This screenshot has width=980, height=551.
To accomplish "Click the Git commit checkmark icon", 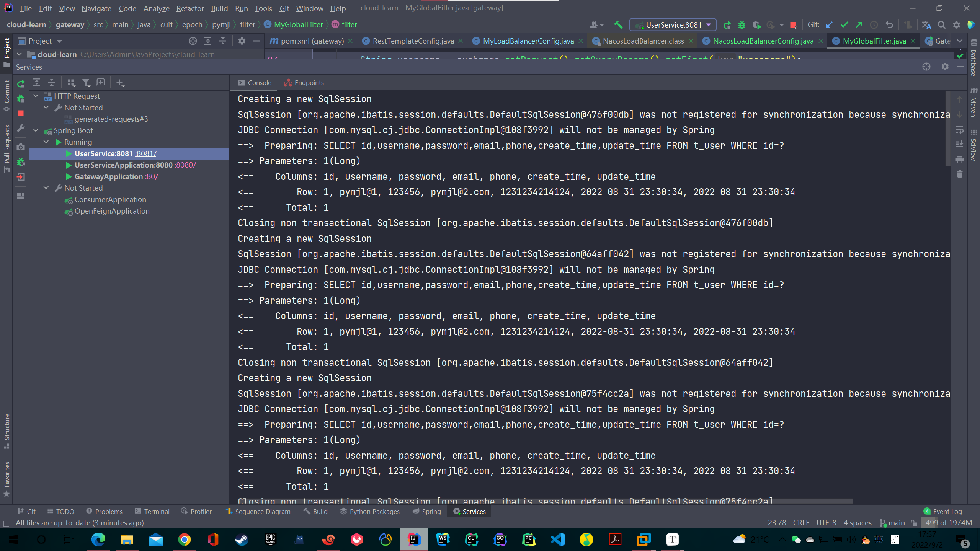I will point(844,25).
